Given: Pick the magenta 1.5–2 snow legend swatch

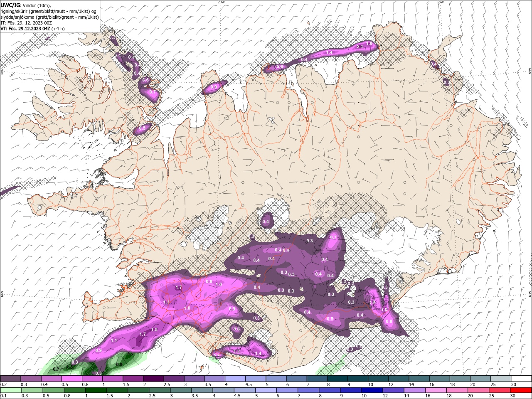Looking at the screenshot, I should 133,378.
